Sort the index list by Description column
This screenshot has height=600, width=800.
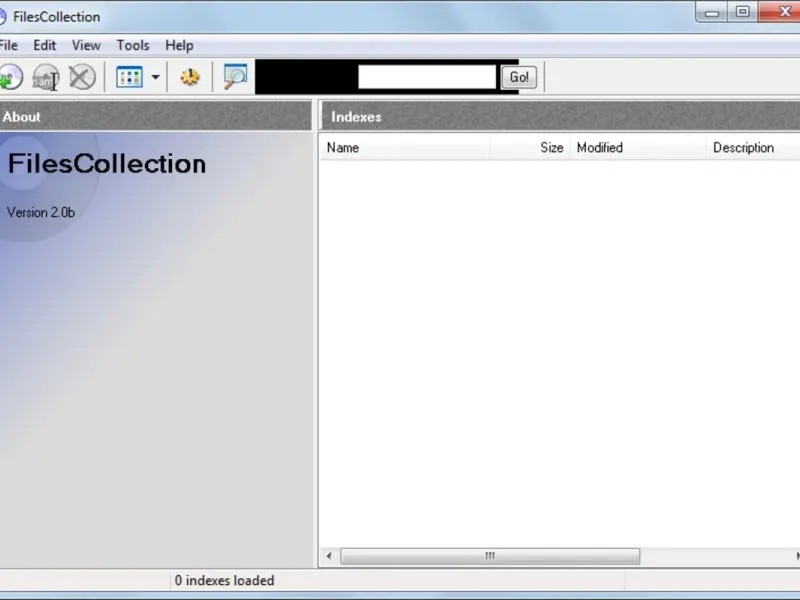753,148
